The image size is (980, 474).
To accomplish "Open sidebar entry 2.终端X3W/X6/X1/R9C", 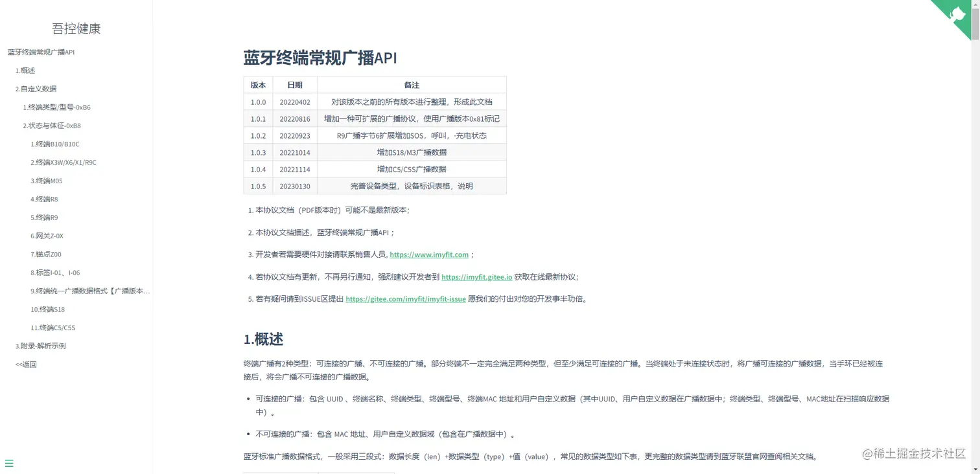I will 64,163.
